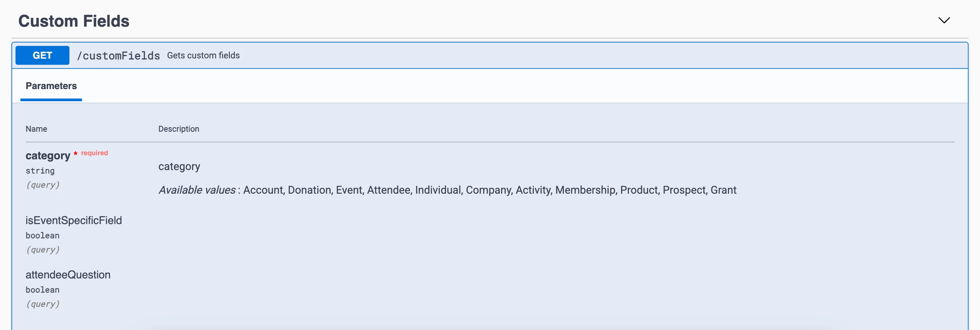Click the GET method badge
The height and width of the screenshot is (330, 980).
[x=42, y=55]
